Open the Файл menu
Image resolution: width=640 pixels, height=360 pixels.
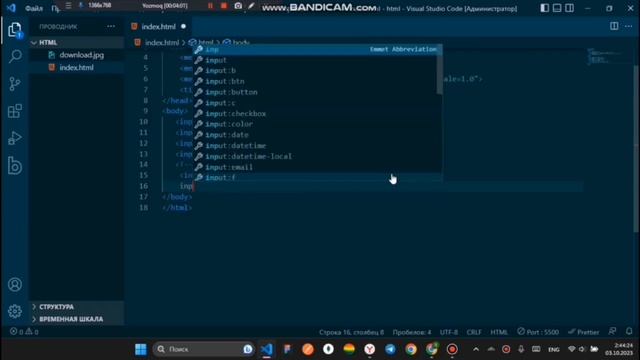34,8
